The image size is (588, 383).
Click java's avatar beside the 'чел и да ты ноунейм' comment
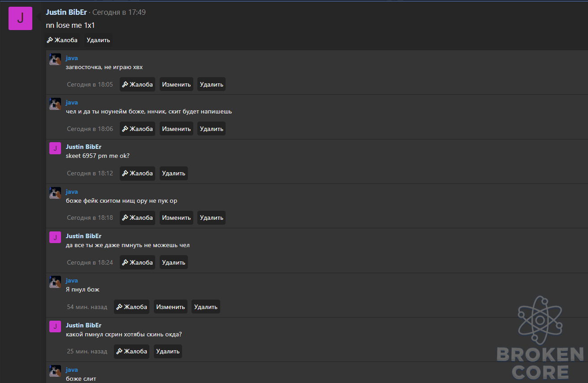55,104
